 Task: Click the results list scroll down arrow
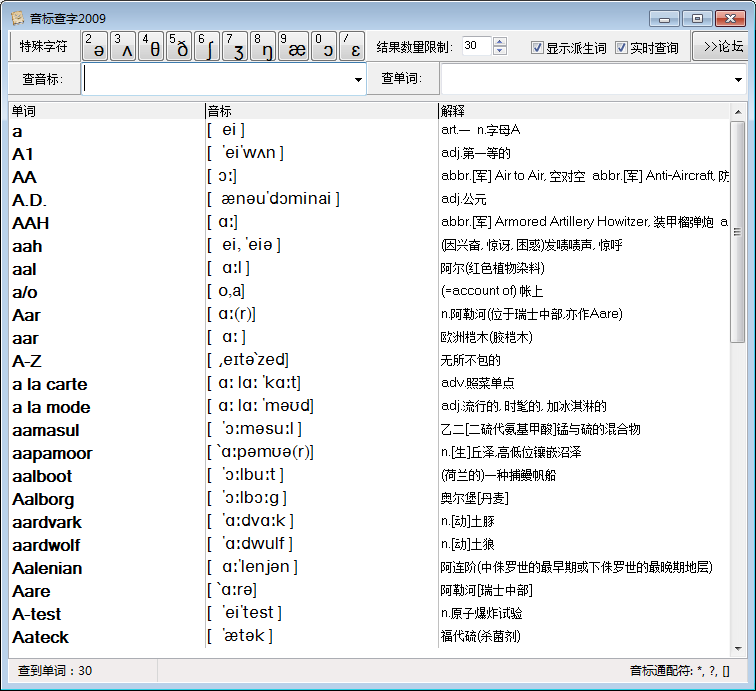[x=738, y=649]
